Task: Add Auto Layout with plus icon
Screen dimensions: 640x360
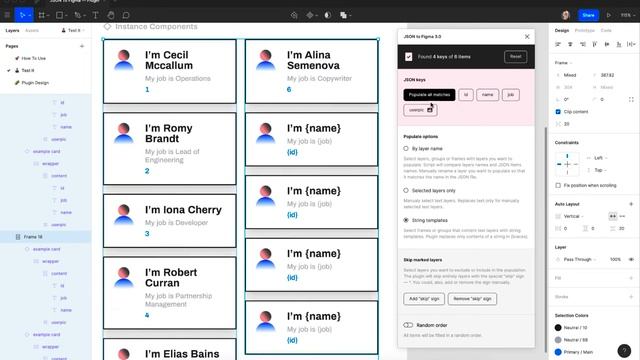Action: [631, 204]
